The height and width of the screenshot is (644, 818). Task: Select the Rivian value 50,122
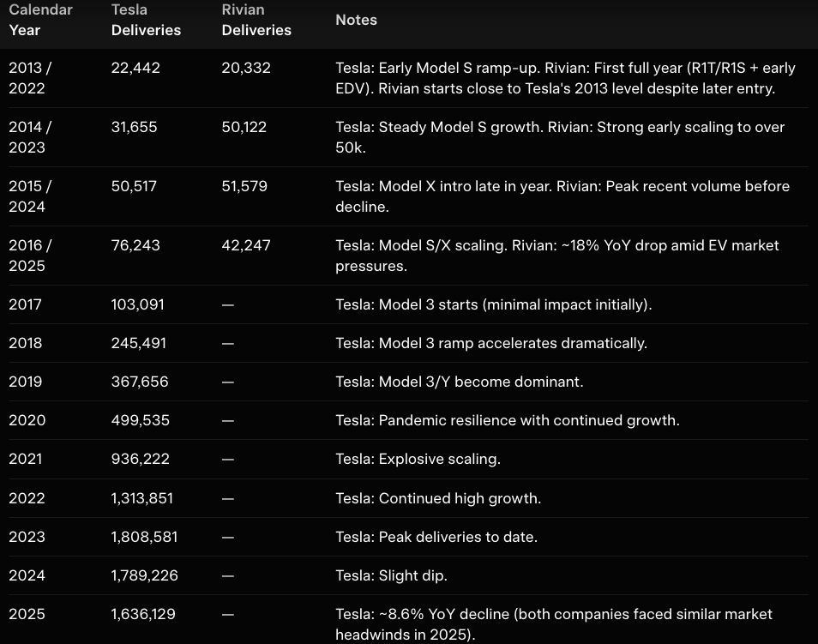244,127
